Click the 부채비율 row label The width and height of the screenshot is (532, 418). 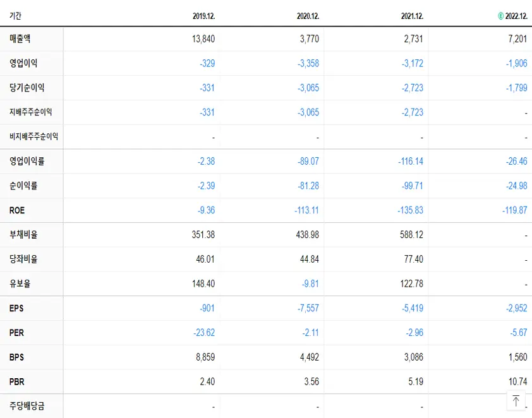pos(23,235)
